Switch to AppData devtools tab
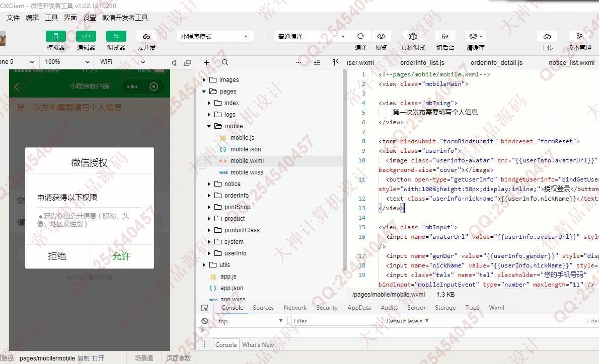This screenshot has width=599, height=364. [359, 308]
